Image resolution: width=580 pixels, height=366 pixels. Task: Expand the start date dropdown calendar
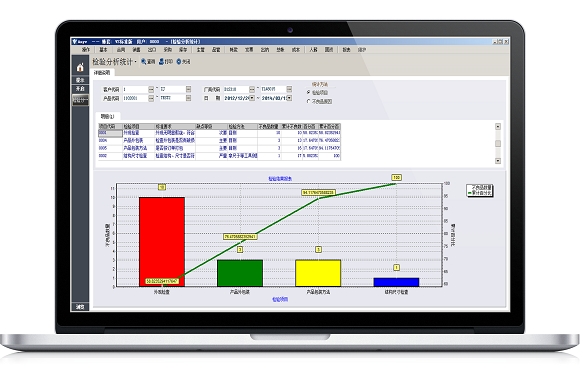[252, 98]
